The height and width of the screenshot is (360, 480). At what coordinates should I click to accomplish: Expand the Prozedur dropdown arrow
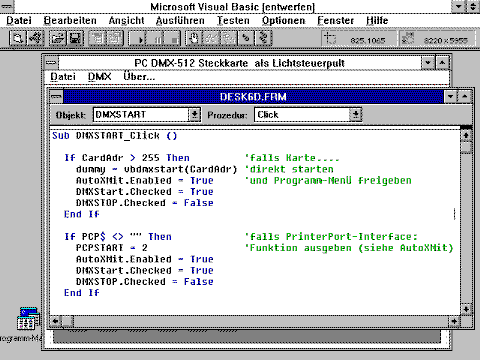point(356,115)
